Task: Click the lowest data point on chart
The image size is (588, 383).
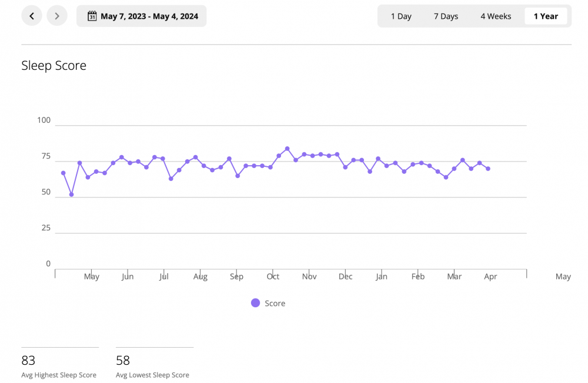Action: coord(72,194)
